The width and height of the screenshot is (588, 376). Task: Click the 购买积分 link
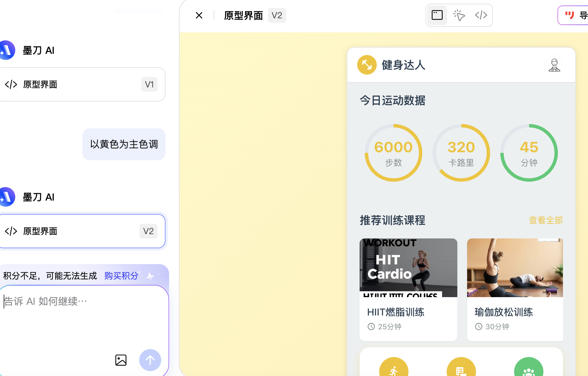point(121,276)
